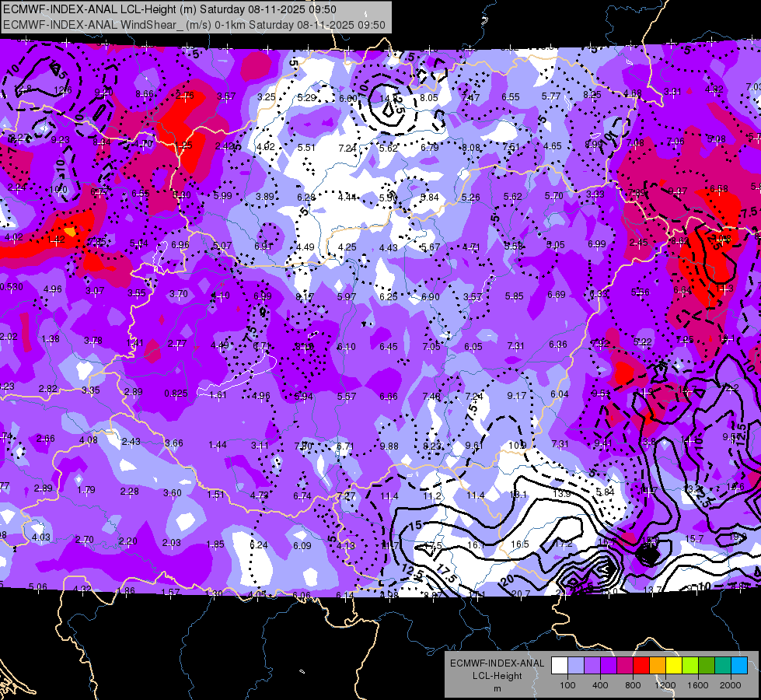Click the WindShear 0-1km title line
This screenshot has height=700, width=761.
pyautogui.click(x=194, y=25)
